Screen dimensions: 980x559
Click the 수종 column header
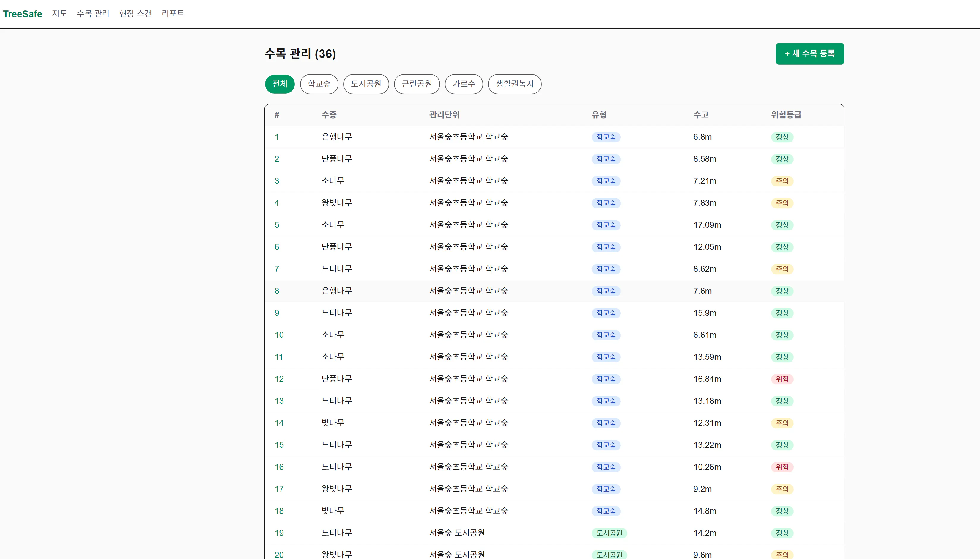(329, 115)
